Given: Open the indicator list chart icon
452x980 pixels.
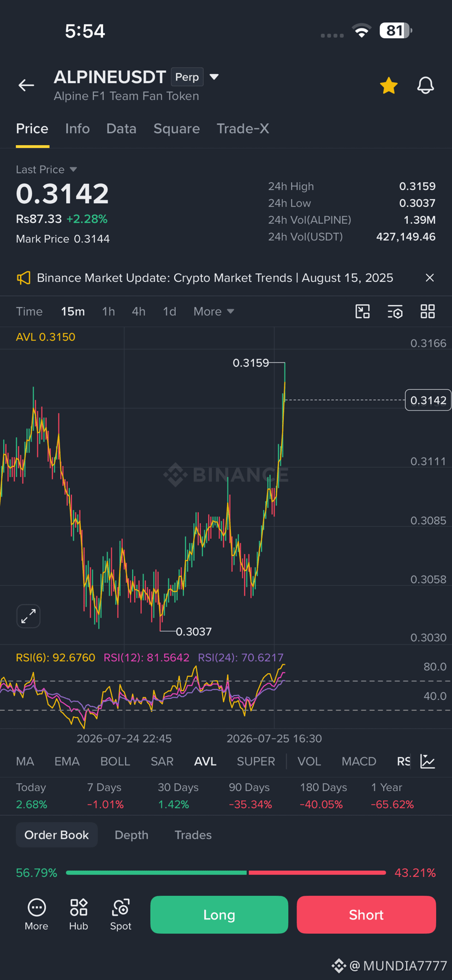Looking at the screenshot, I should [x=428, y=762].
